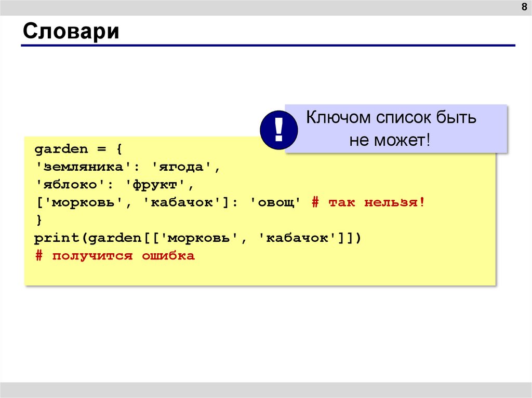Click the exclamation mark warning icon
The height and width of the screenshot is (398, 532).
coord(279,130)
